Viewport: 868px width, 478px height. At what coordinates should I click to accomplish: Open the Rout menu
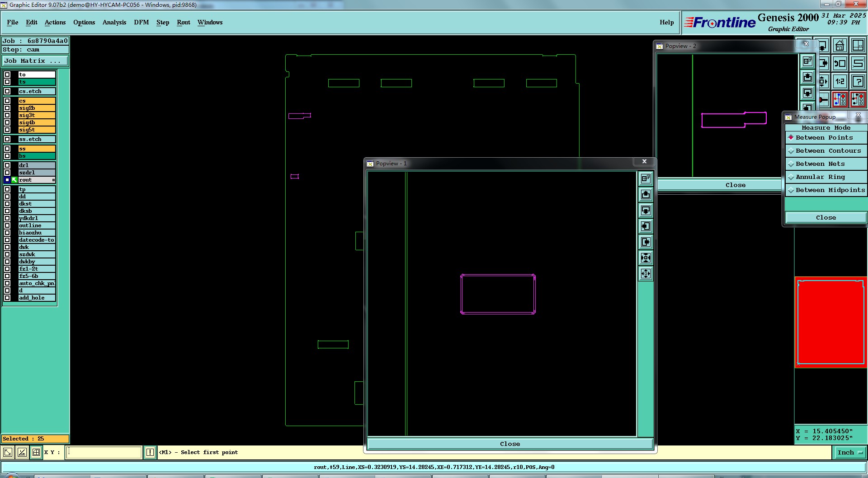click(184, 22)
